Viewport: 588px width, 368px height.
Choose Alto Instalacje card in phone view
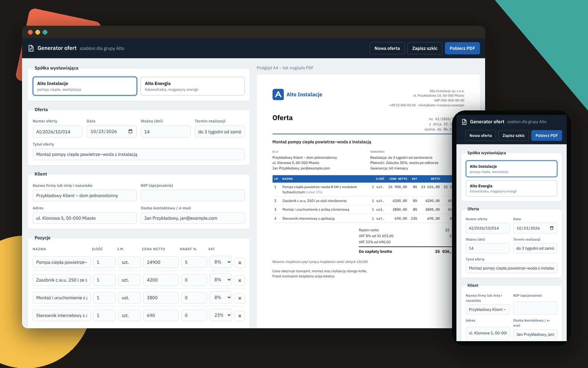click(511, 169)
